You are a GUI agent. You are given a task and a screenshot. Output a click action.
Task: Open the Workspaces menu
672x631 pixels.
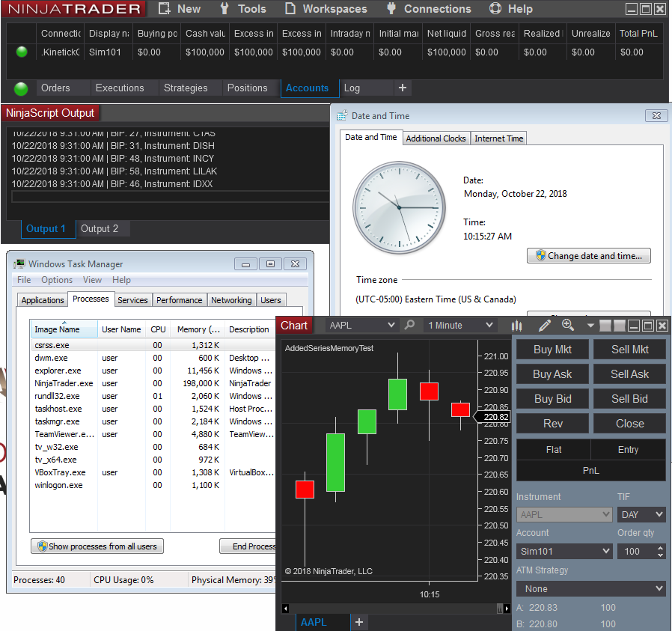(x=326, y=9)
